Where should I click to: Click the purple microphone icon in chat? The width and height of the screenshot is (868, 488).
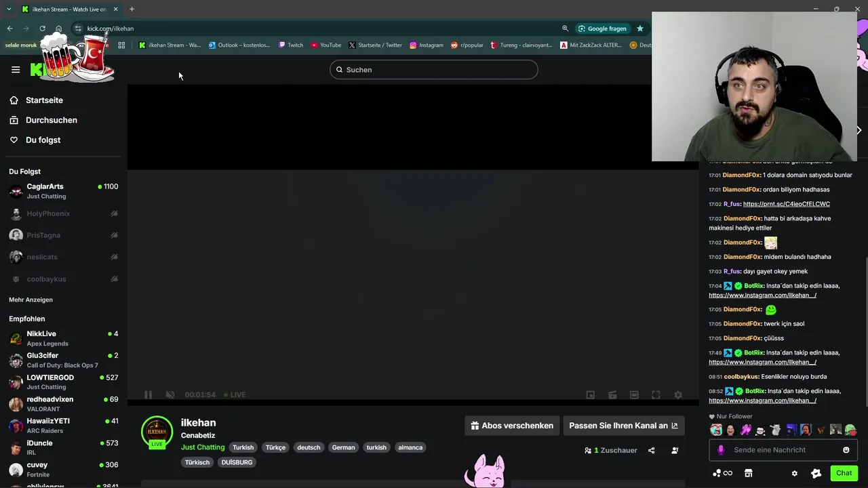coord(721,450)
